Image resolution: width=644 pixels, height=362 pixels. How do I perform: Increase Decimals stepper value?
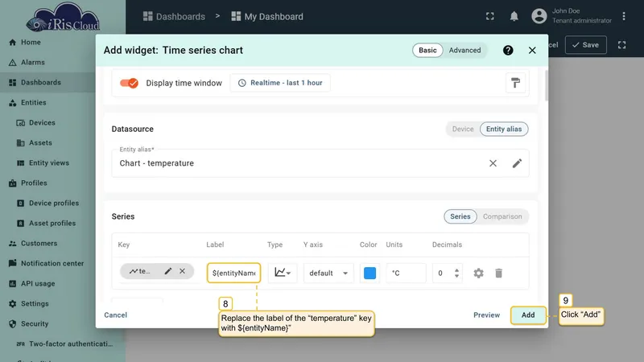[456, 270]
